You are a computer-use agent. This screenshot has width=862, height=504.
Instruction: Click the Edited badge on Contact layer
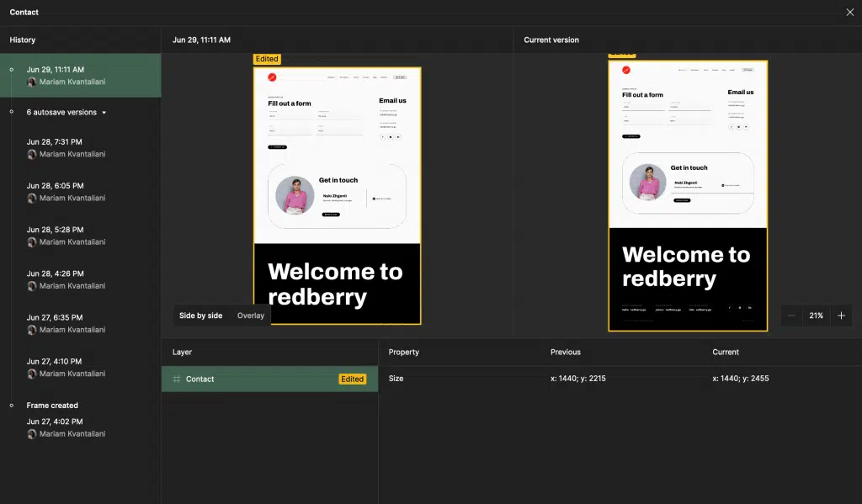[x=352, y=379]
